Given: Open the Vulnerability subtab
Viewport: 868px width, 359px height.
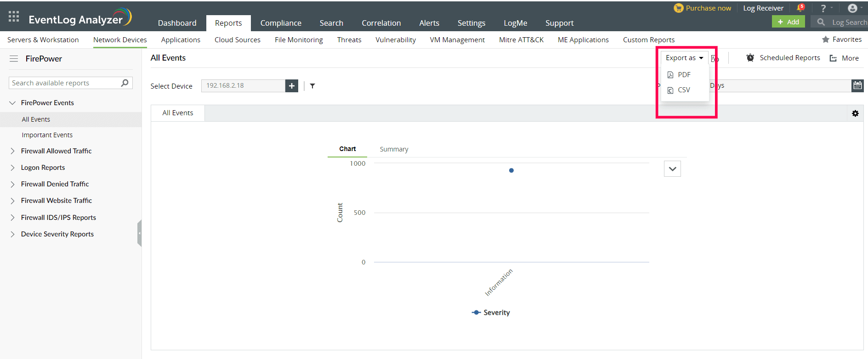Looking at the screenshot, I should pos(396,40).
